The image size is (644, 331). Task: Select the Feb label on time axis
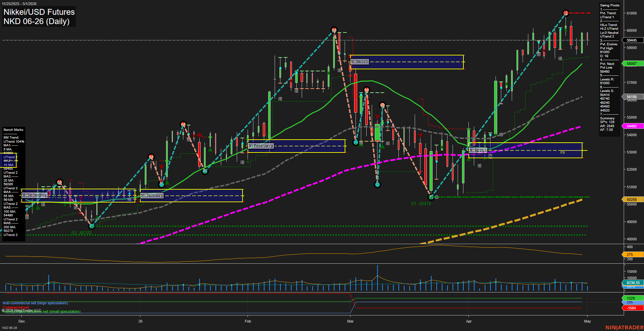pos(248,321)
